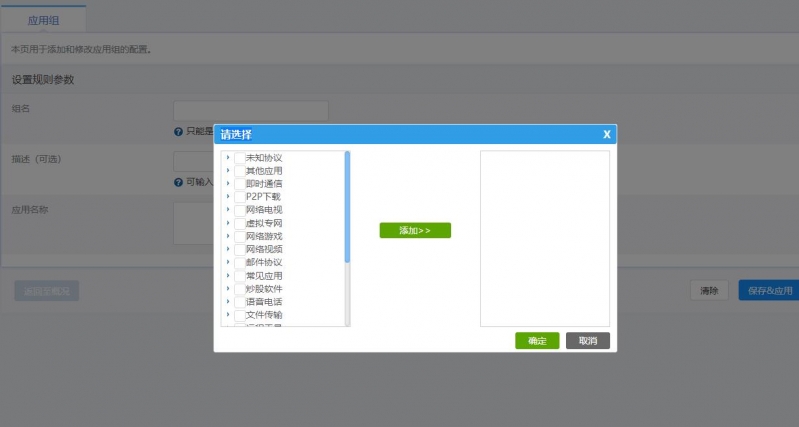Cancel the dialog with 取消 button
Image resolution: width=799 pixels, height=427 pixels.
click(x=587, y=341)
